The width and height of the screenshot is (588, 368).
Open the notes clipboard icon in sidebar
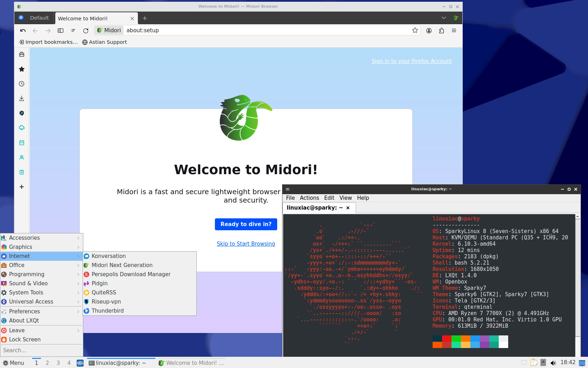[22, 172]
